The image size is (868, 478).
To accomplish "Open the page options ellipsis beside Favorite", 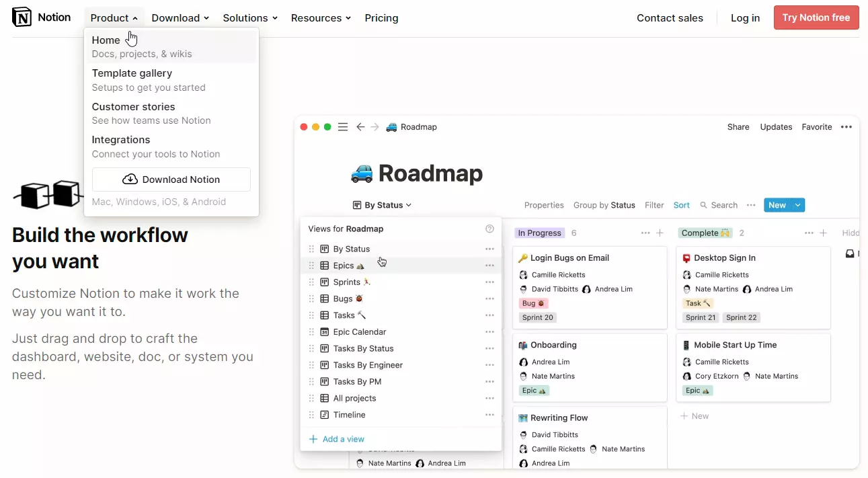I will [846, 127].
